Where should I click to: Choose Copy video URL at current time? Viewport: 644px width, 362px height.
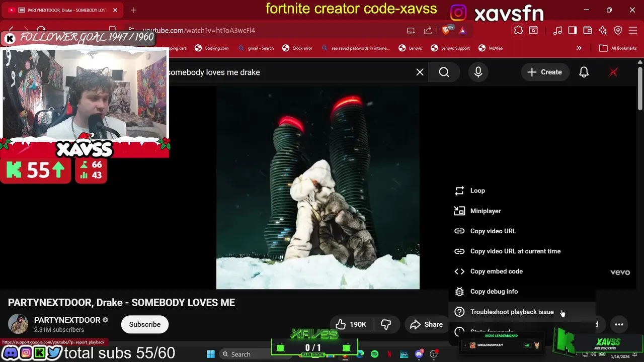click(522, 251)
